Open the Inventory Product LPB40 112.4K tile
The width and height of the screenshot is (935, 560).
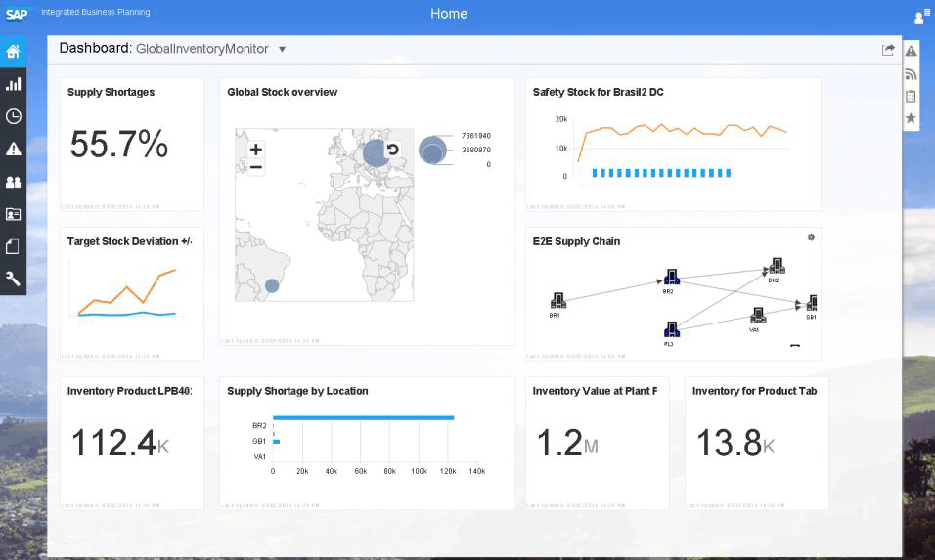point(132,443)
